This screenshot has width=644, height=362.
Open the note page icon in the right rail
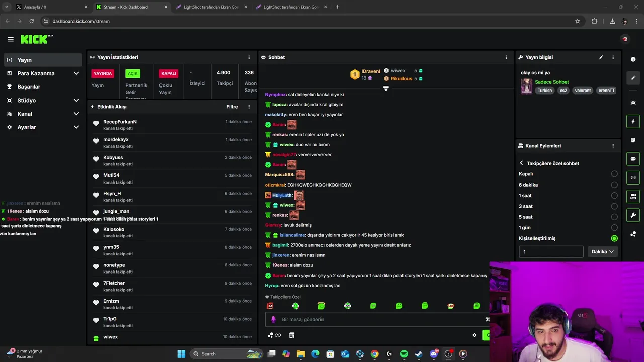633,140
